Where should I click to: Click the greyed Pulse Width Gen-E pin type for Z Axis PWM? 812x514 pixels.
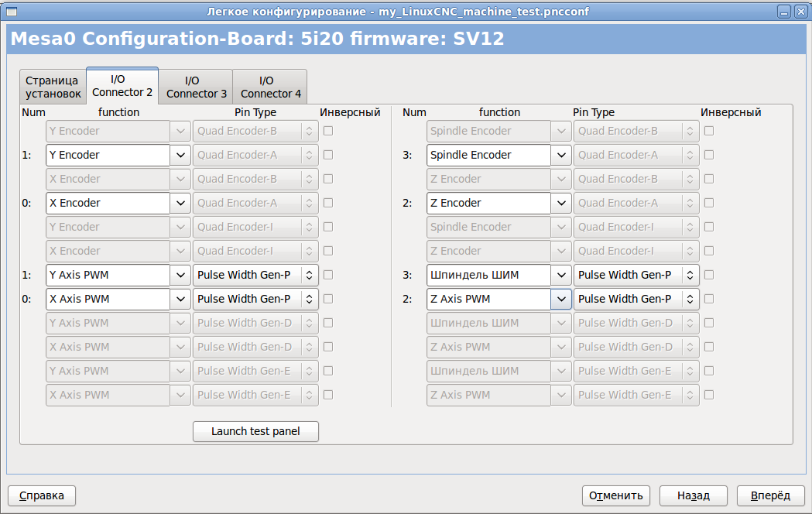coord(636,395)
